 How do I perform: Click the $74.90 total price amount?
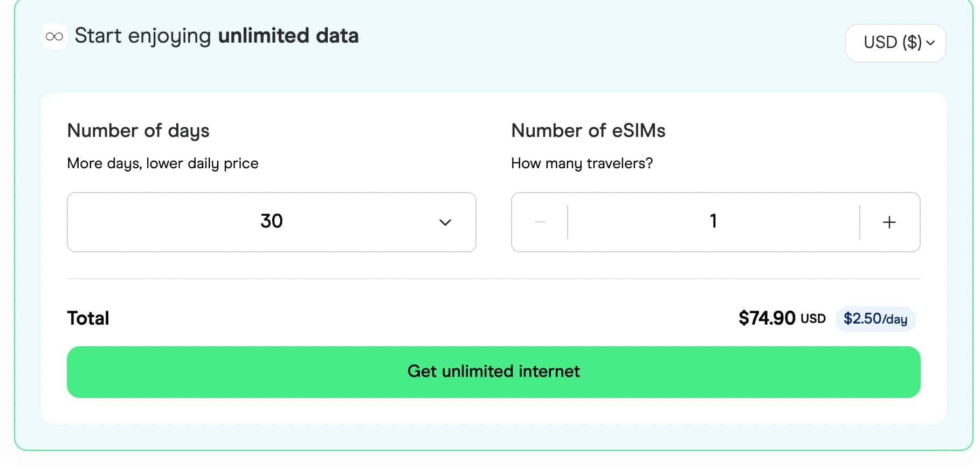767,318
